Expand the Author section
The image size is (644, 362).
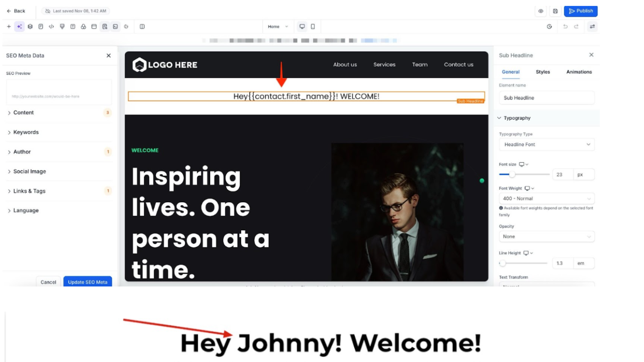(x=59, y=152)
